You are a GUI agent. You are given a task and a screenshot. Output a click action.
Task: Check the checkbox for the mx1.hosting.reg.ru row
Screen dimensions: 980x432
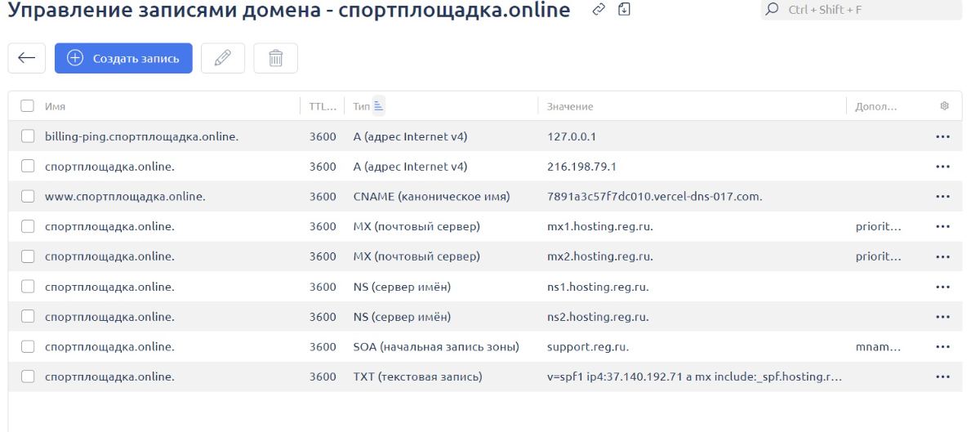click(27, 226)
